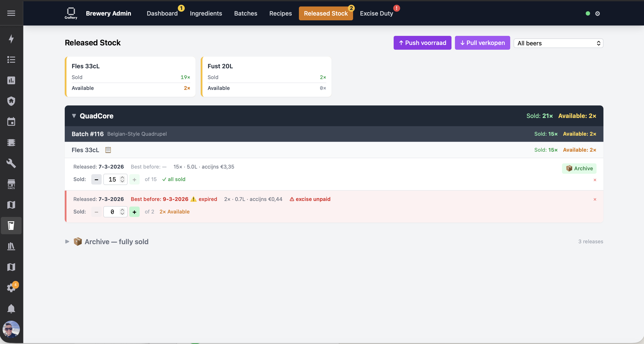This screenshot has width=644, height=344.
Task: Click the user profile avatar
Action: 11,329
